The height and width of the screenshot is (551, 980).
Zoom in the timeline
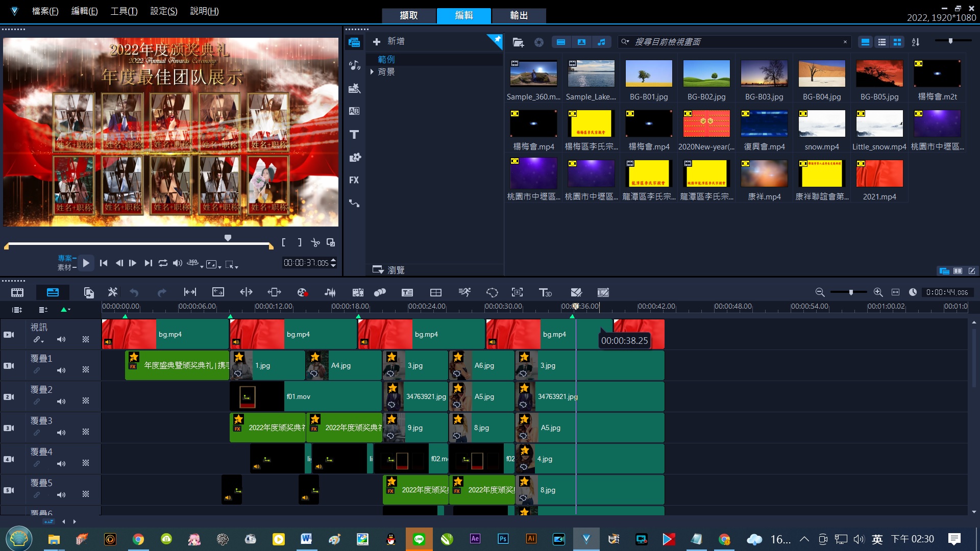coord(878,292)
